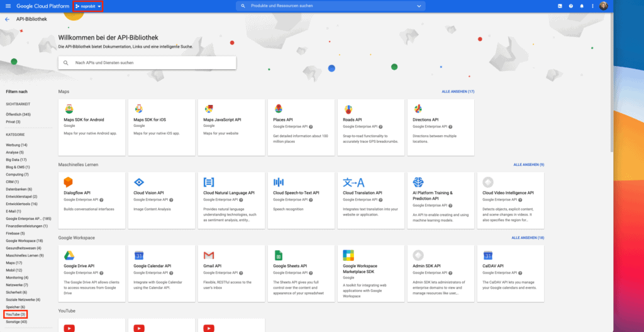Viewport: 644px width, 332px height.
Task: Expand the noprobit project selector dropdown
Action: coord(87,6)
